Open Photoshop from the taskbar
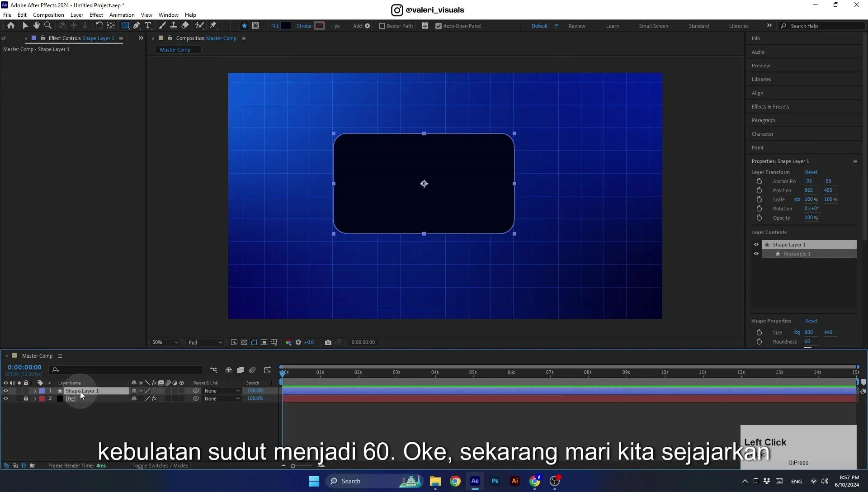 coord(495,481)
